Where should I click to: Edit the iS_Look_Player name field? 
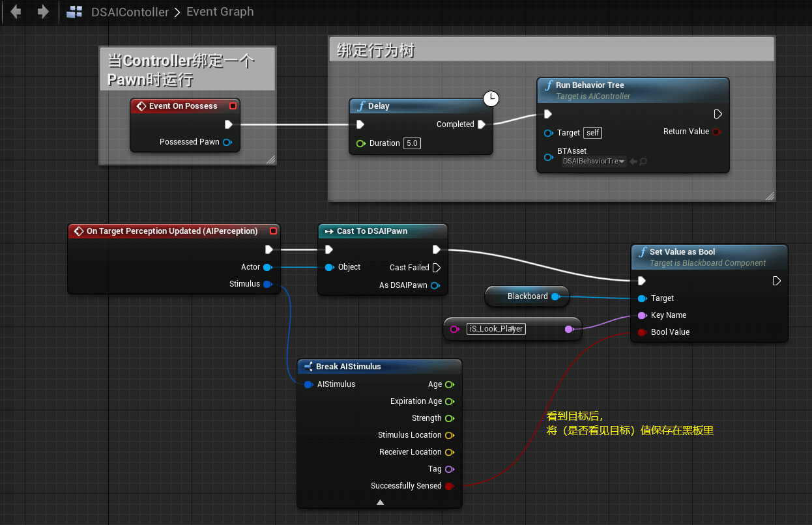[497, 329]
